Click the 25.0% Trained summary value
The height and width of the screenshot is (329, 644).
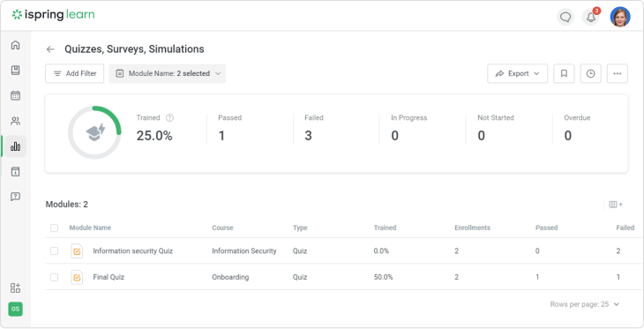tap(154, 136)
